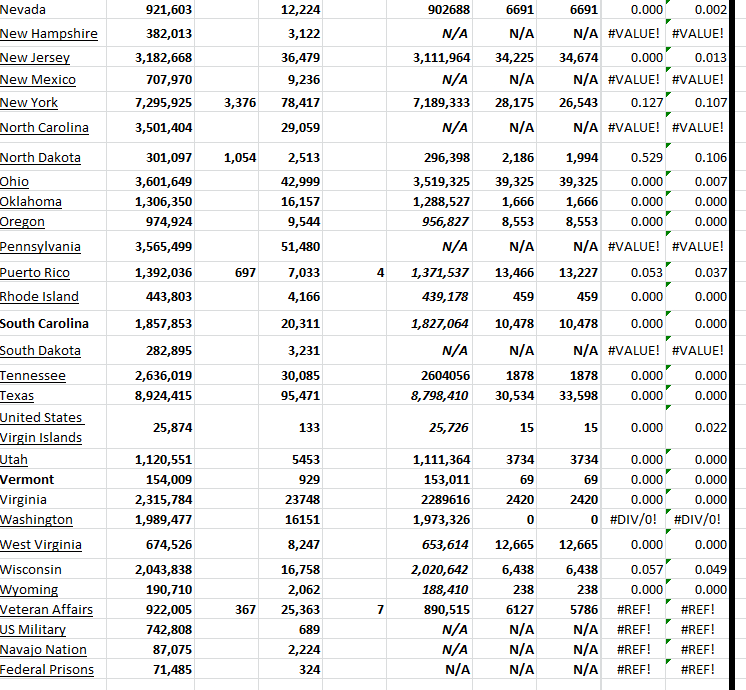746x690 pixels.
Task: Select cell with value 0.057
Action: [633, 569]
